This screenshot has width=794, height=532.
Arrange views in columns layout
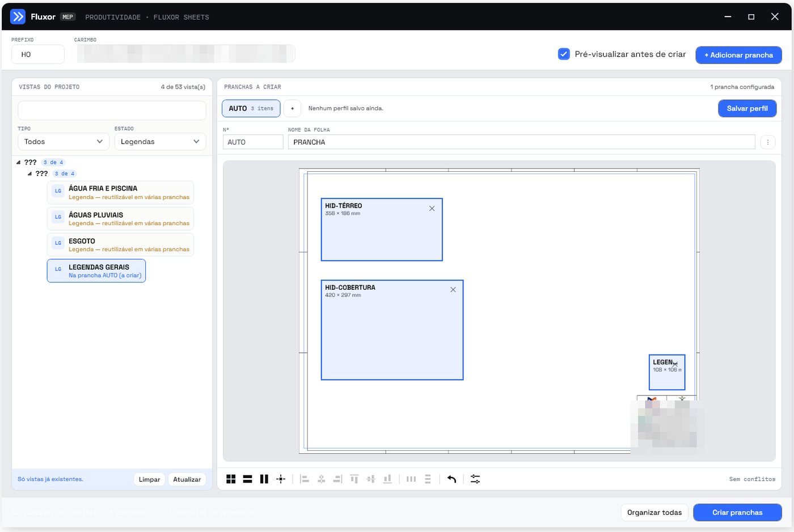264,479
